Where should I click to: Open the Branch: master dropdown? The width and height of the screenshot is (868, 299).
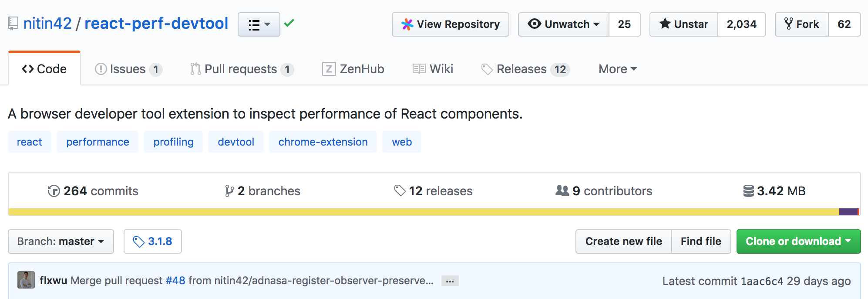click(x=61, y=241)
